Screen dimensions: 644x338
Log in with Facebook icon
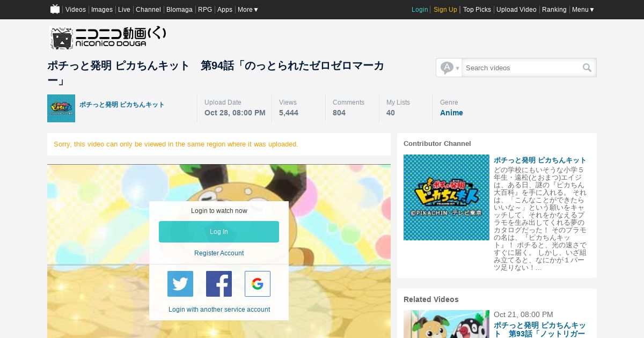pyautogui.click(x=219, y=284)
